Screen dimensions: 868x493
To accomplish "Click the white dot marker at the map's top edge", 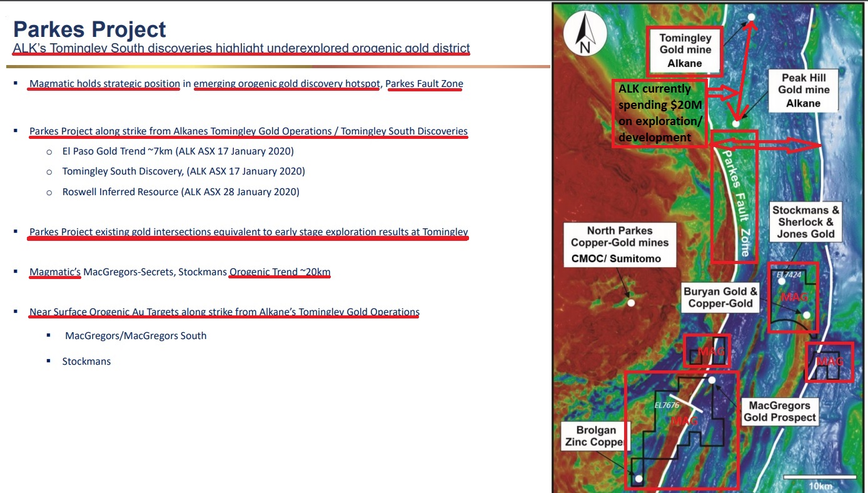I will tap(751, 17).
